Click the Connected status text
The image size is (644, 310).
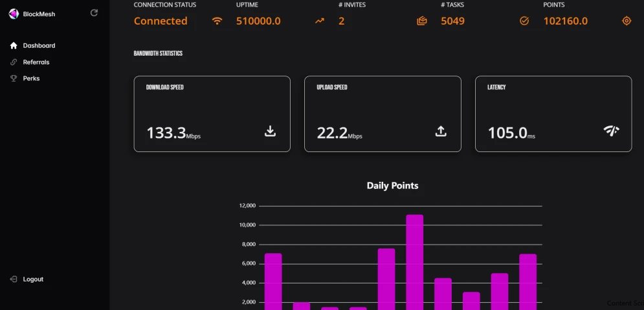pyautogui.click(x=161, y=21)
